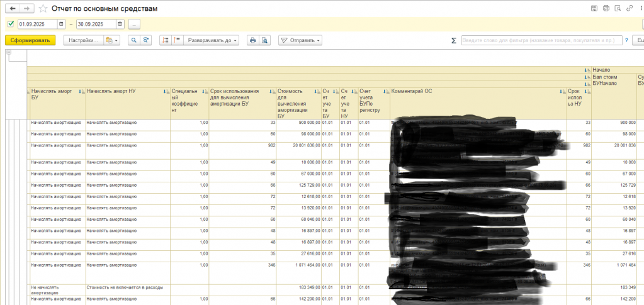Image resolution: width=644 pixels, height=305 pixels.
Task: Sort by Начислять аморт БУ column arrow
Action: point(81,92)
